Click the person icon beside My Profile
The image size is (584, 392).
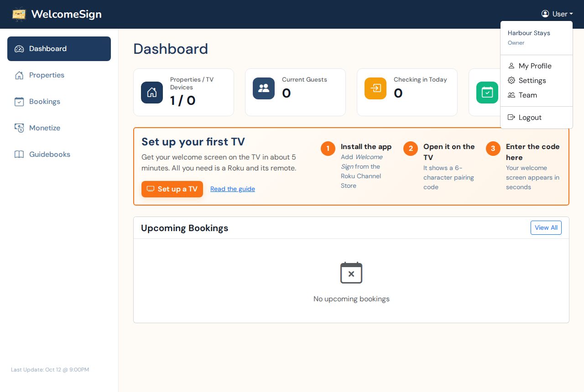click(511, 66)
